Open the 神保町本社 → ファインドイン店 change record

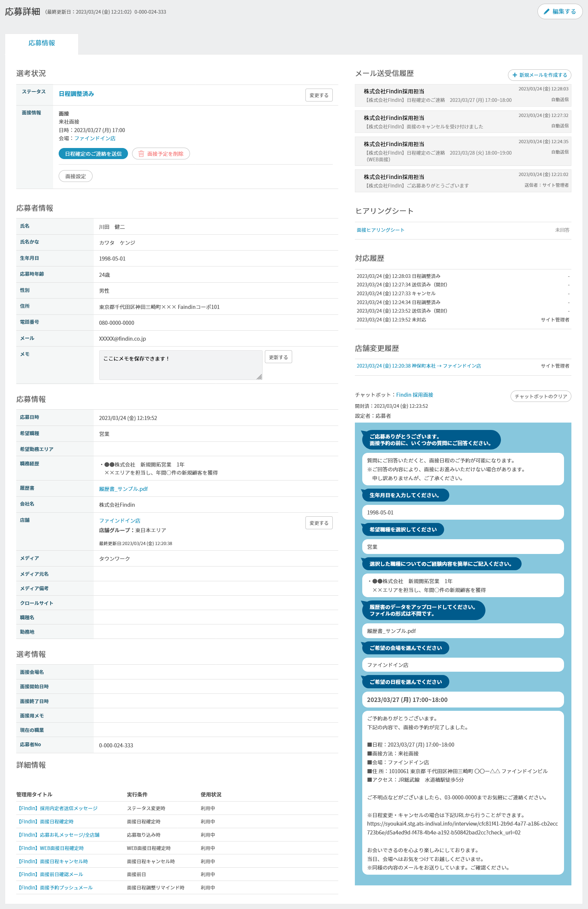[418, 366]
